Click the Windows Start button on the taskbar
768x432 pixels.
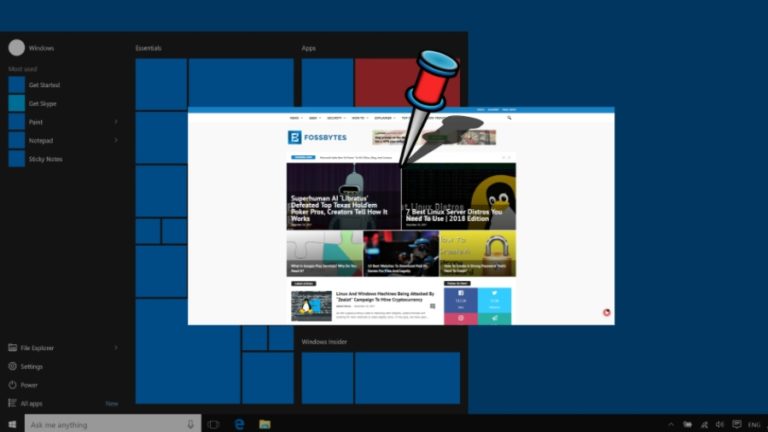(x=12, y=424)
